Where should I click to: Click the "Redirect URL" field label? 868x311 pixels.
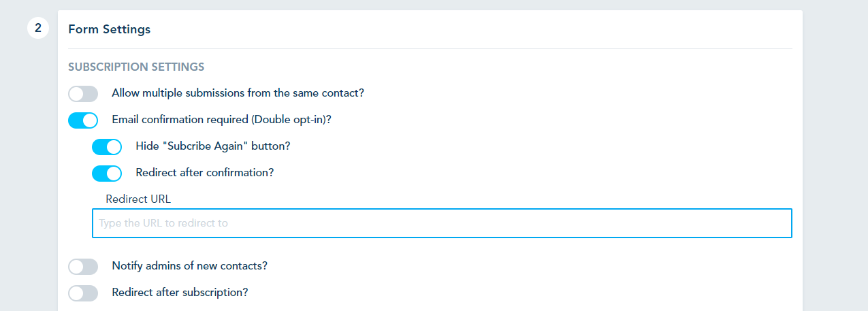coord(138,199)
